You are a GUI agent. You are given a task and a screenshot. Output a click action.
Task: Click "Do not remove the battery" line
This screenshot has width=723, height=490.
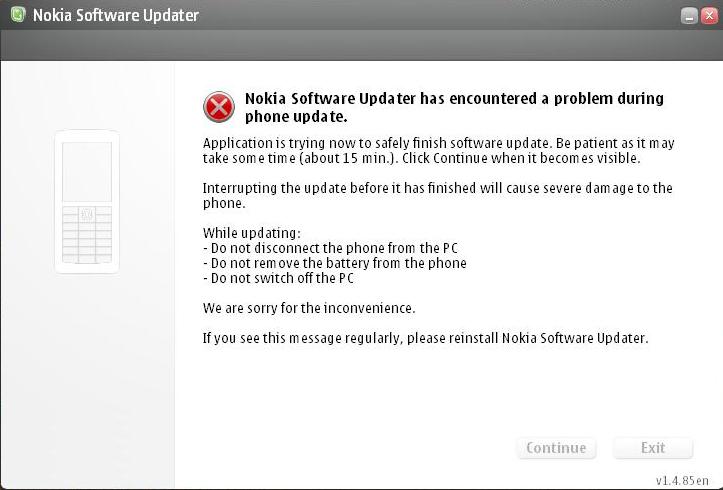click(335, 263)
